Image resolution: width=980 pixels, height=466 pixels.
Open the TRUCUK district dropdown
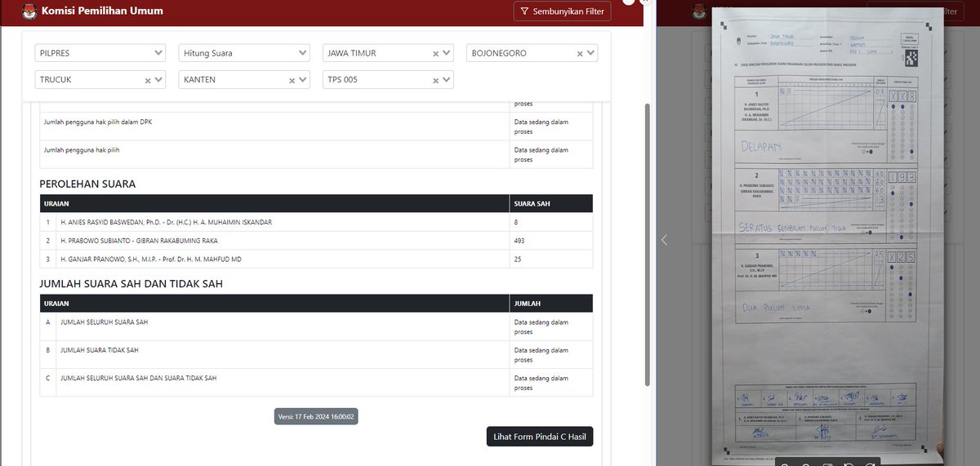click(101, 80)
